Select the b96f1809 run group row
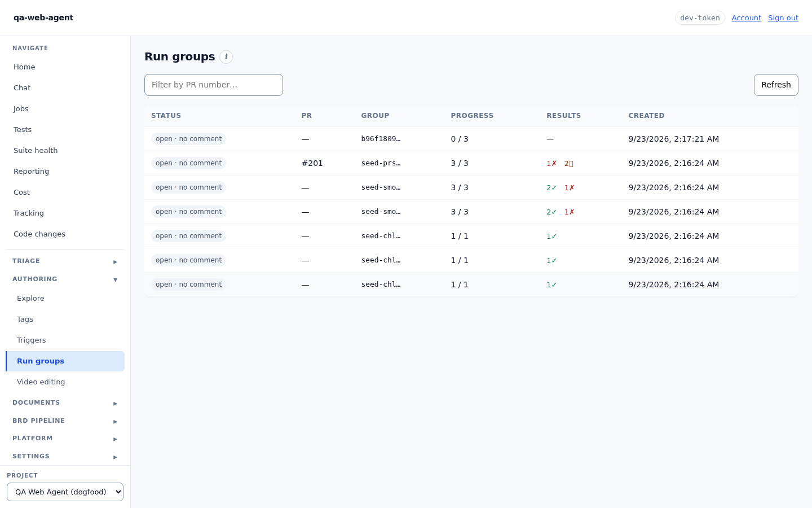Screen dimensions: 812x508 click(471, 139)
